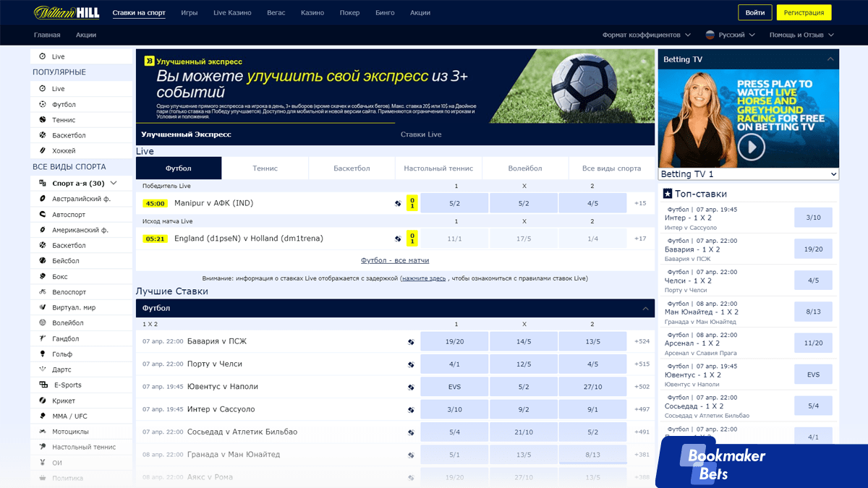Select the Бокс glove icon
Screen dimensions: 868x488
(43, 277)
